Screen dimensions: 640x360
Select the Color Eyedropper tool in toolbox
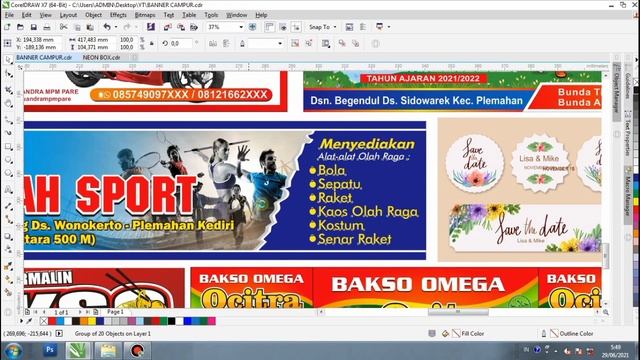8,266
